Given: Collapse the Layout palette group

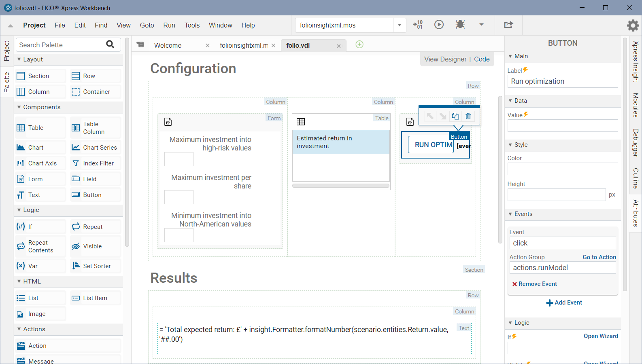Looking at the screenshot, I should pos(19,59).
